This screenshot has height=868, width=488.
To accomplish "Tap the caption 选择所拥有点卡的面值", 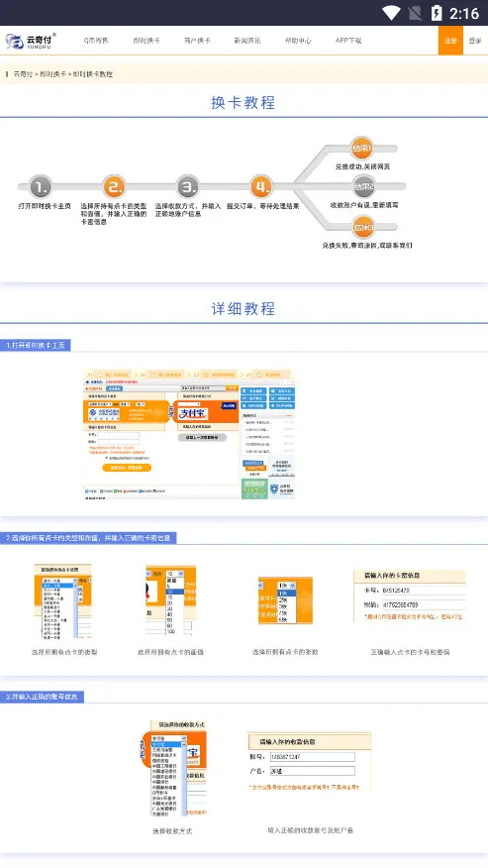I will 170,652.
